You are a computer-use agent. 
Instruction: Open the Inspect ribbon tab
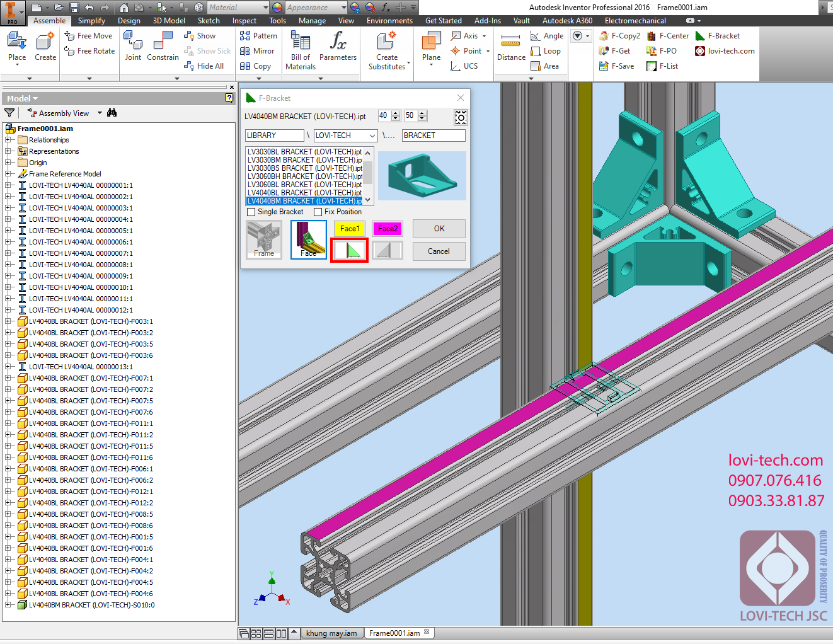[244, 21]
